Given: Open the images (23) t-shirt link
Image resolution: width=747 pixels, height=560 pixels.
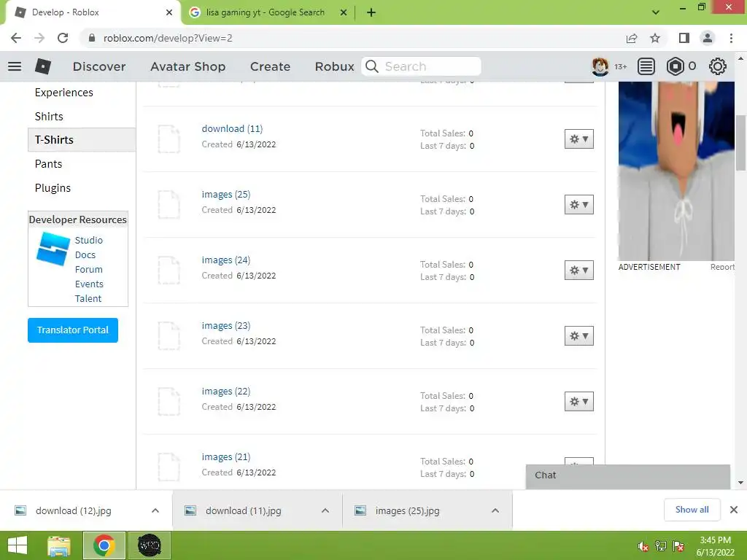Looking at the screenshot, I should coord(226,326).
